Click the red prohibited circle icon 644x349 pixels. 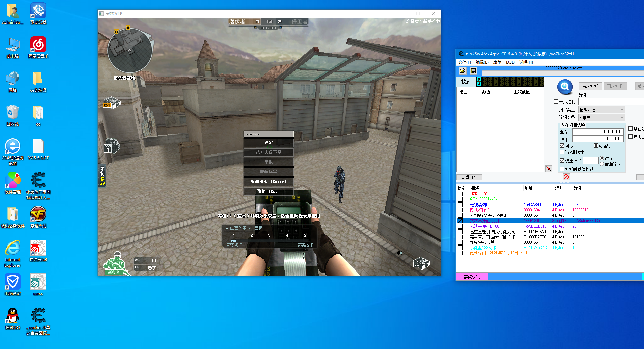(566, 177)
